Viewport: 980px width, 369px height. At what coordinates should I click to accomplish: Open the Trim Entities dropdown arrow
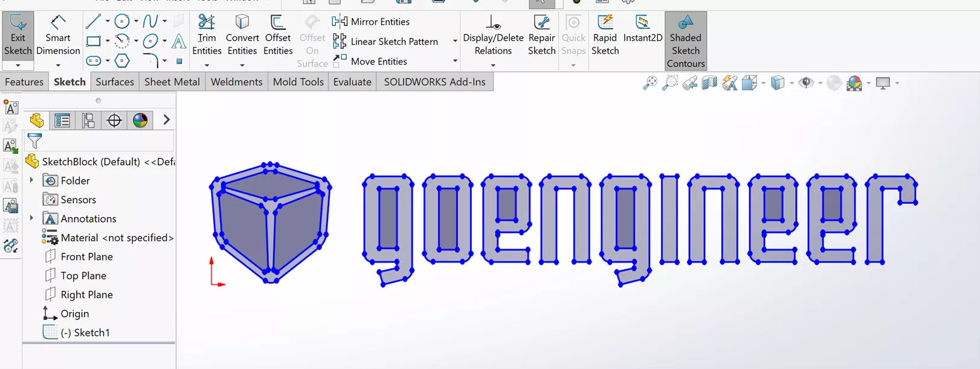tap(207, 65)
